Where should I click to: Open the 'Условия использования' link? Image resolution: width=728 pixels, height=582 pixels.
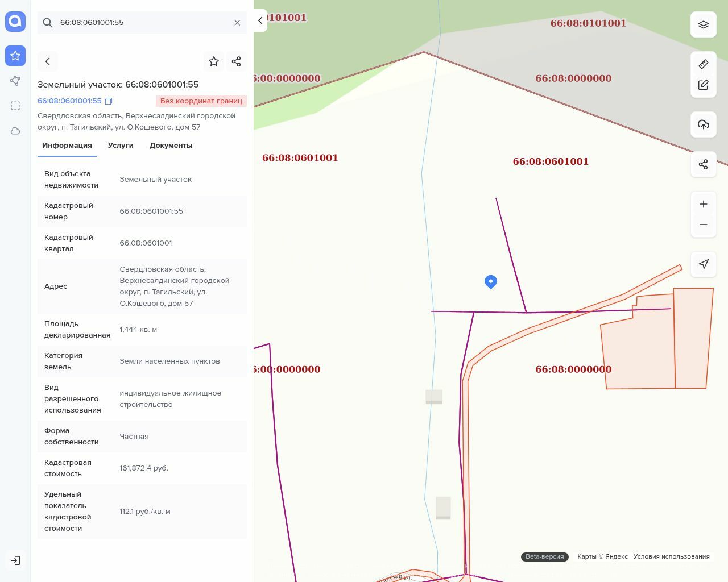[x=671, y=557]
